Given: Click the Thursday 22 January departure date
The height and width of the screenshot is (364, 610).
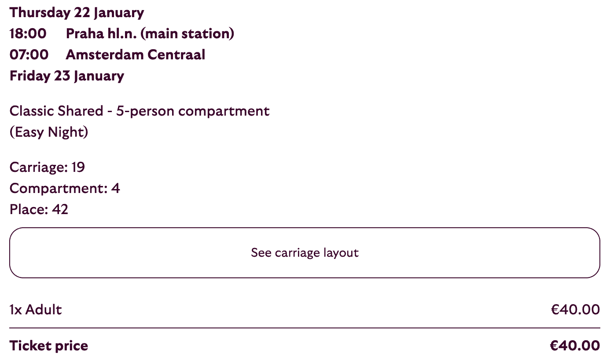Looking at the screenshot, I should (77, 12).
